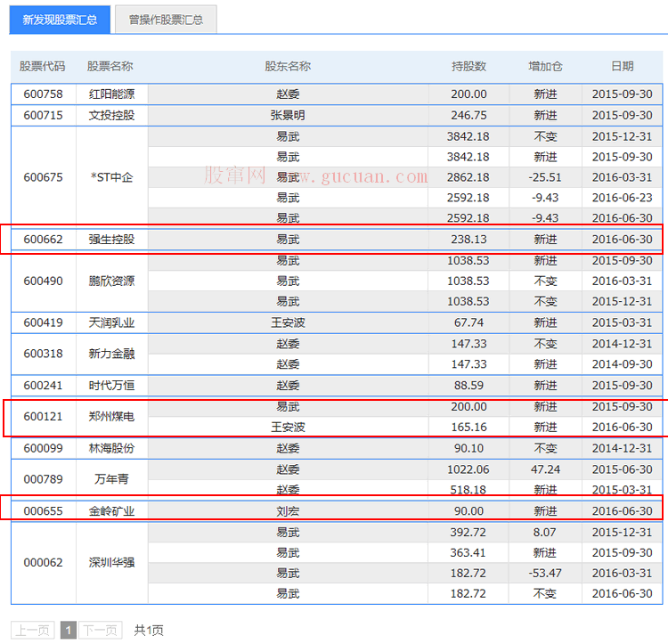Click stock code 600490
The height and width of the screenshot is (644, 668).
tap(43, 281)
